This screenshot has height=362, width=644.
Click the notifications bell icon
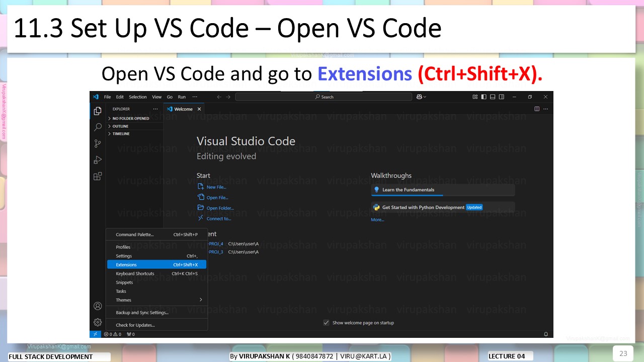[546, 334]
